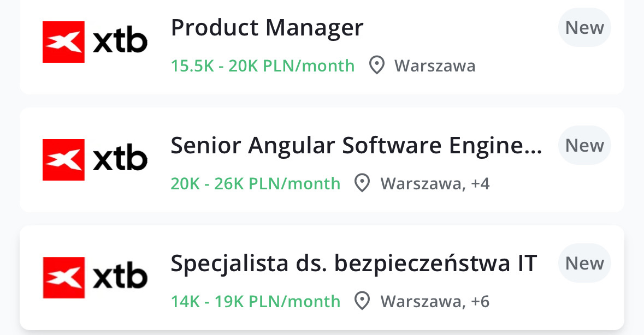The height and width of the screenshot is (335, 644).
Task: Click XTB logo on Specjalista bezpieczeństwa listing
Action: [x=95, y=278]
